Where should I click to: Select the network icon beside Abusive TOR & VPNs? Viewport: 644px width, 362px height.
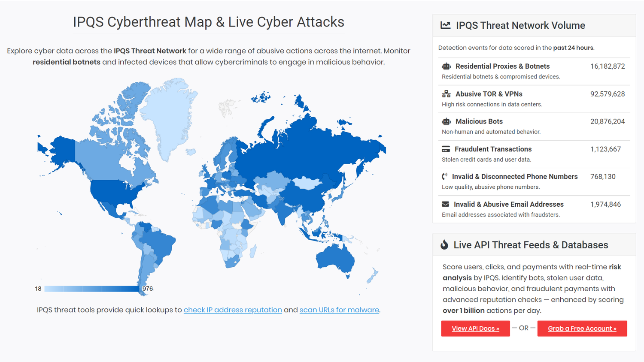(446, 94)
